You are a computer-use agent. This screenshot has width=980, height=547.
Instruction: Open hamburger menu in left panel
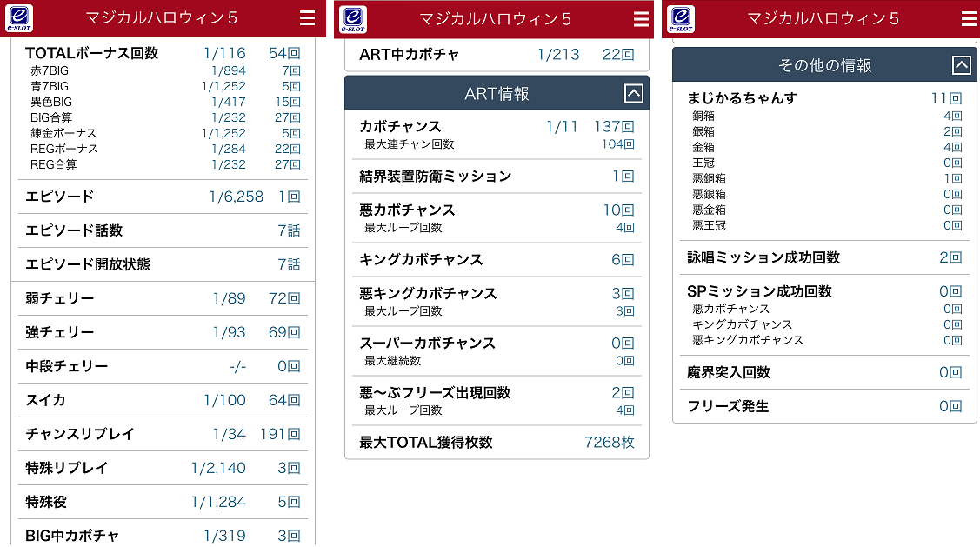pos(307,18)
